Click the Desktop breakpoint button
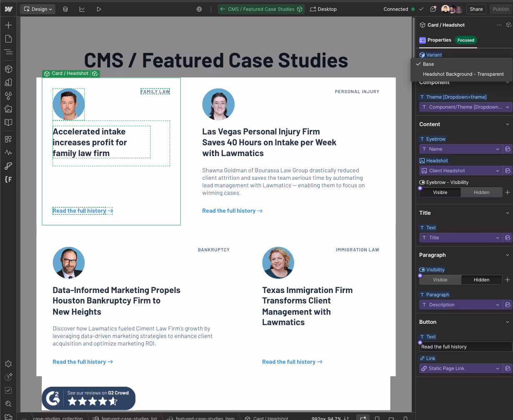513x420 pixels. click(323, 9)
